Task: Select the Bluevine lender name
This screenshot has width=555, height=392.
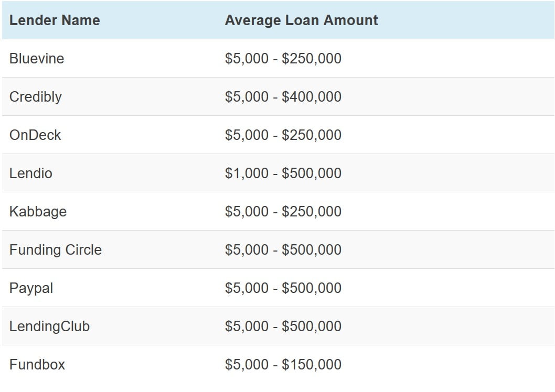Action: coord(37,59)
